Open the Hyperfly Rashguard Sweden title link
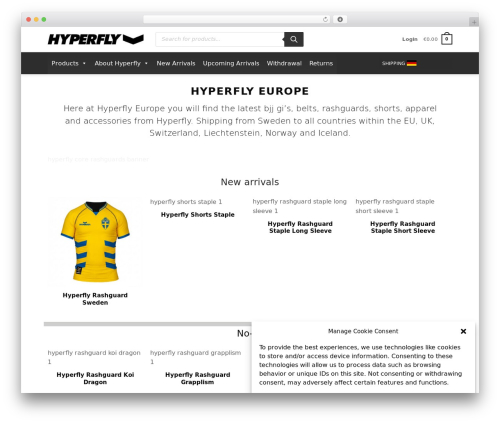 coord(95,299)
